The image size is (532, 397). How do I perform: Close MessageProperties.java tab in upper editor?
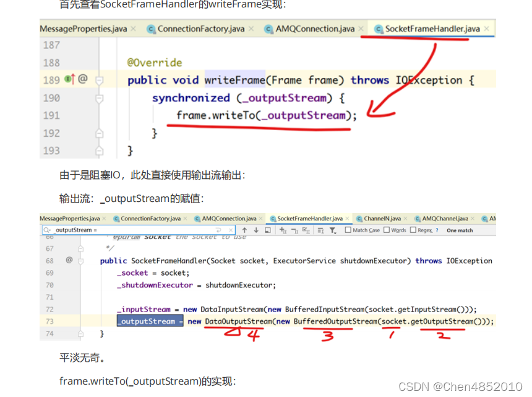click(x=134, y=29)
